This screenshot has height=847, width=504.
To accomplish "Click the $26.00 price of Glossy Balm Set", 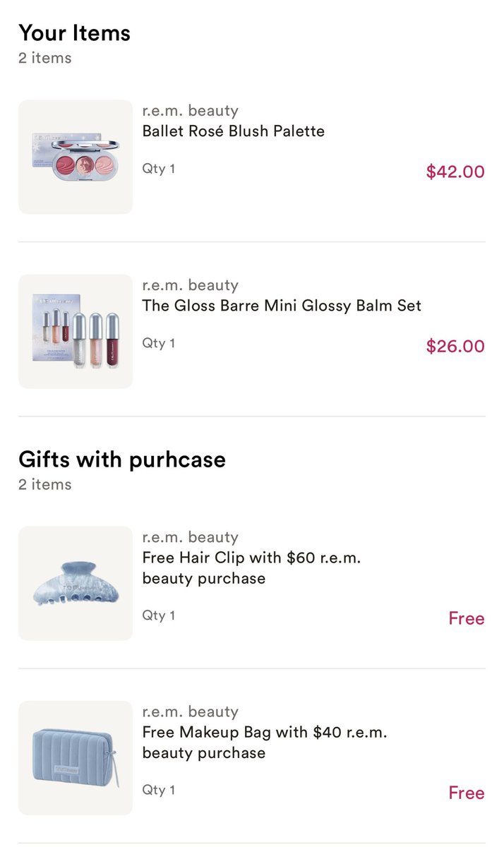I will (455, 346).
